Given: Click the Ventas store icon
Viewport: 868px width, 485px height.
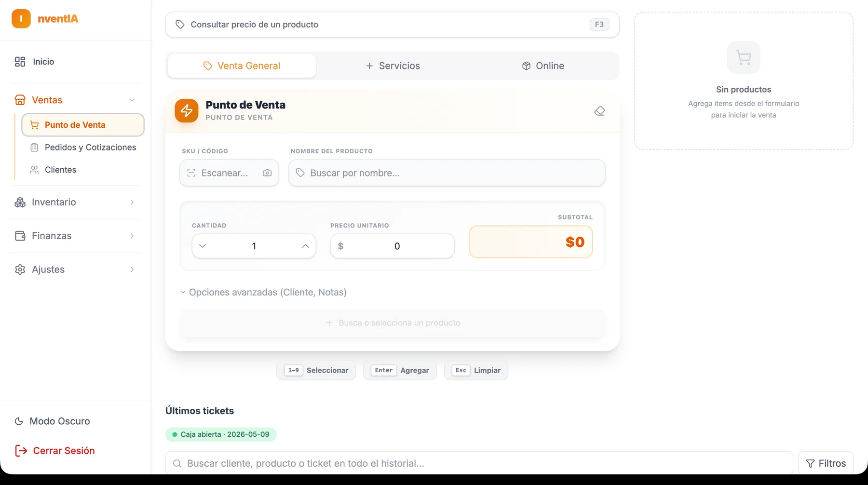Looking at the screenshot, I should 20,100.
